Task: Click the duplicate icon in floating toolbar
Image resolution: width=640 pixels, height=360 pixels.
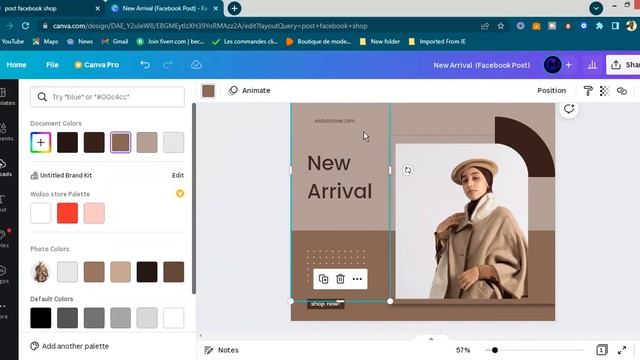Action: click(x=323, y=279)
